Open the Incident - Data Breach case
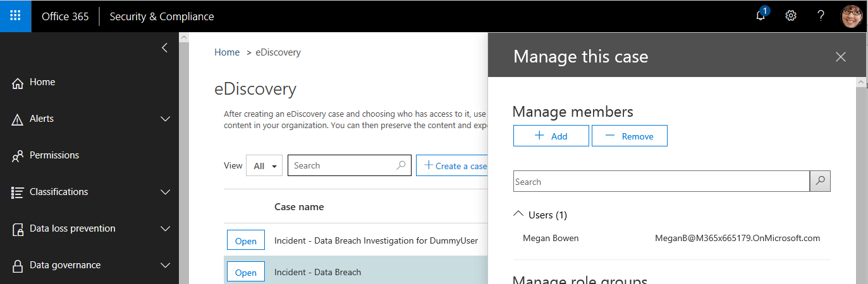 point(246,272)
